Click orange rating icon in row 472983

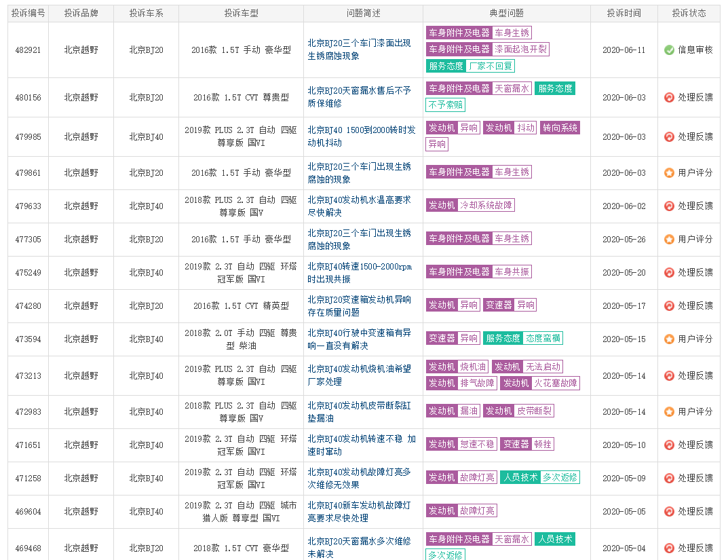(669, 412)
